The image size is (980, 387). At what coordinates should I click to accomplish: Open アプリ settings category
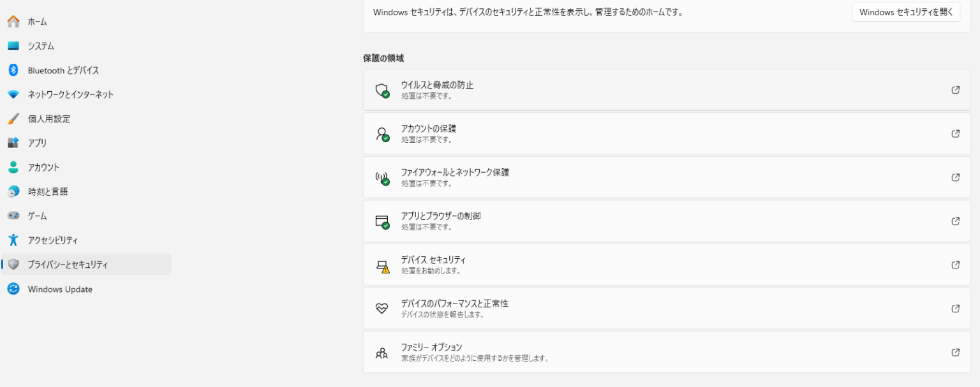pyautogui.click(x=37, y=143)
